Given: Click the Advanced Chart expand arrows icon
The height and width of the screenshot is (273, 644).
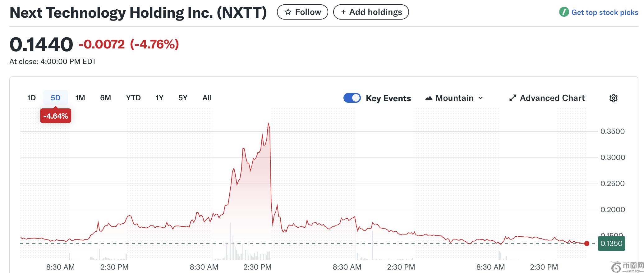Looking at the screenshot, I should [513, 98].
